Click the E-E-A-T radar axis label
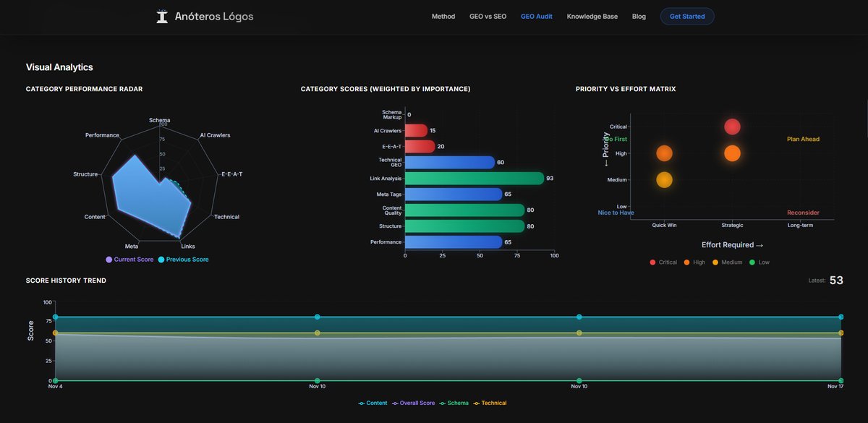The height and width of the screenshot is (423, 868). (231, 174)
